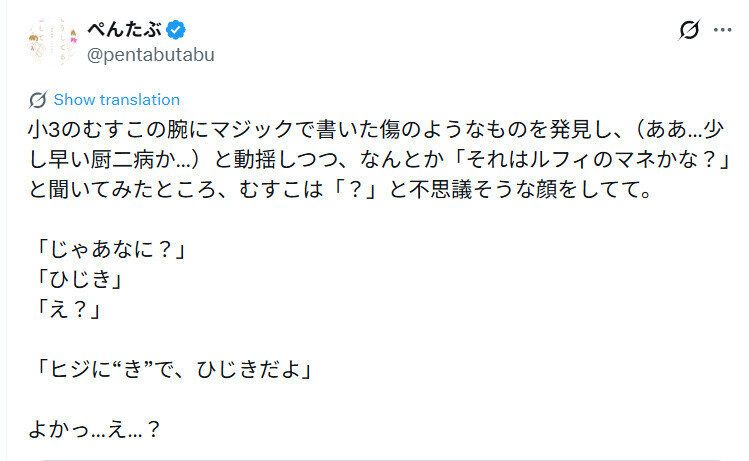Open the three-dot more options menu
This screenshot has width=749, height=461.
[x=723, y=30]
